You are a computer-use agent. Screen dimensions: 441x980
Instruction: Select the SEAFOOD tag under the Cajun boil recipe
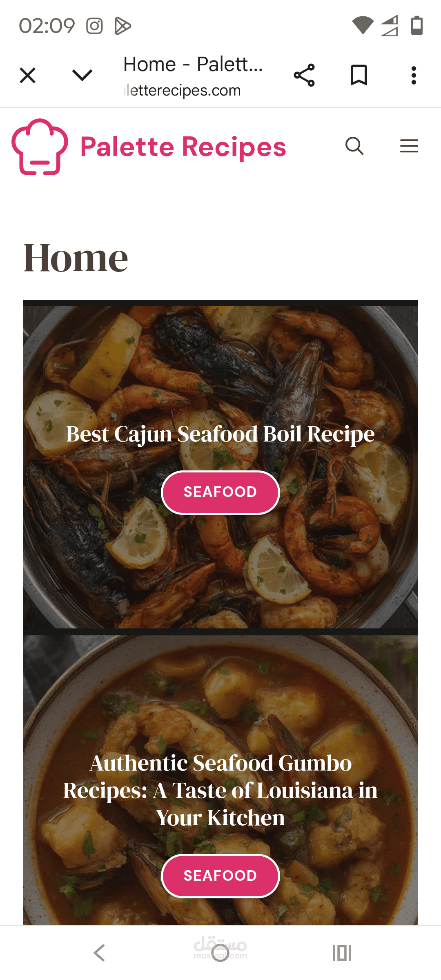tap(220, 492)
